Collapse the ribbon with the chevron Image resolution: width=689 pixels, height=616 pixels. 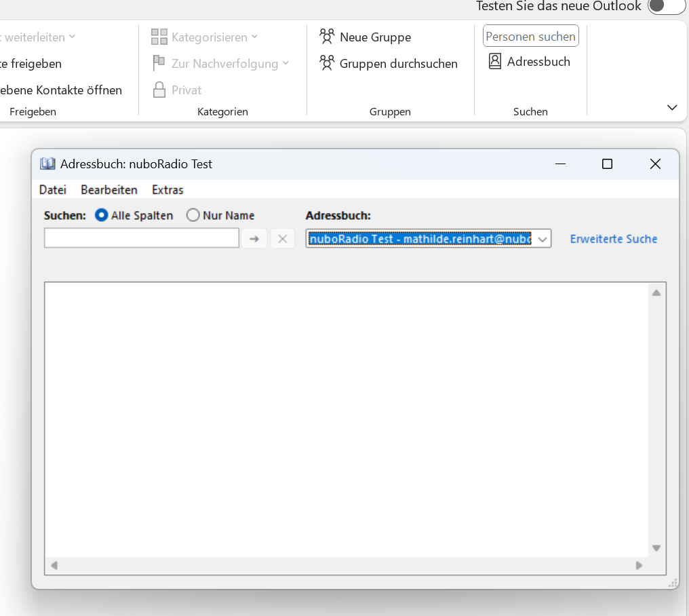pos(672,108)
